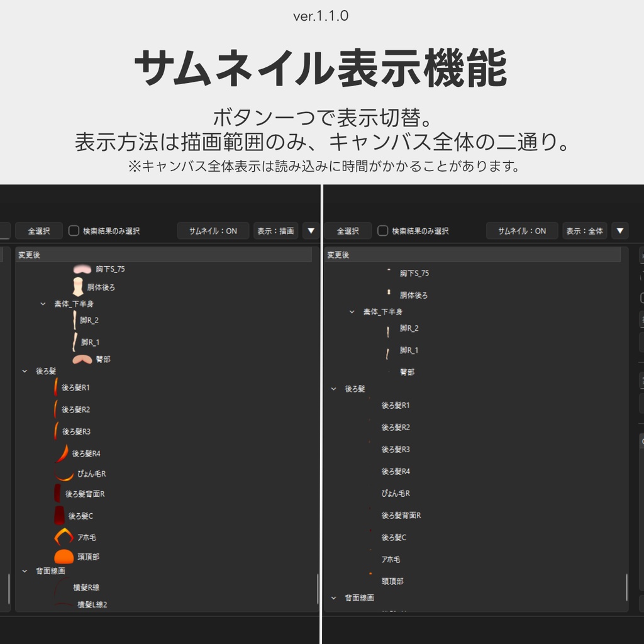Pick the 後ろ髪R3 hair thumbnail, left panel

[x=56, y=431]
